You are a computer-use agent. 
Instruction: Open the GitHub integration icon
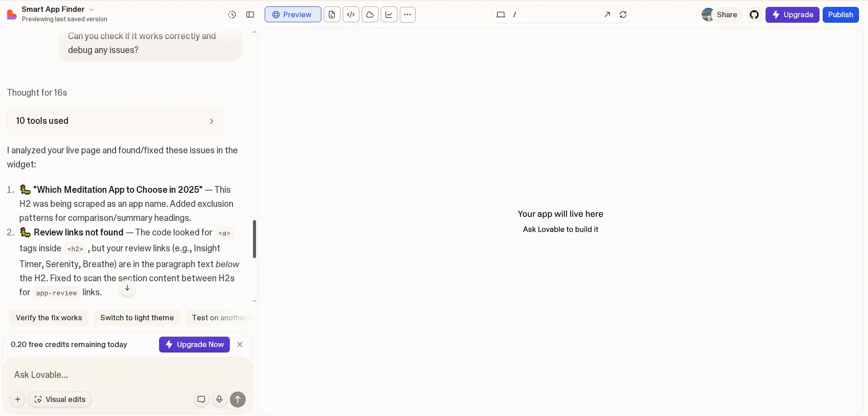point(754,15)
